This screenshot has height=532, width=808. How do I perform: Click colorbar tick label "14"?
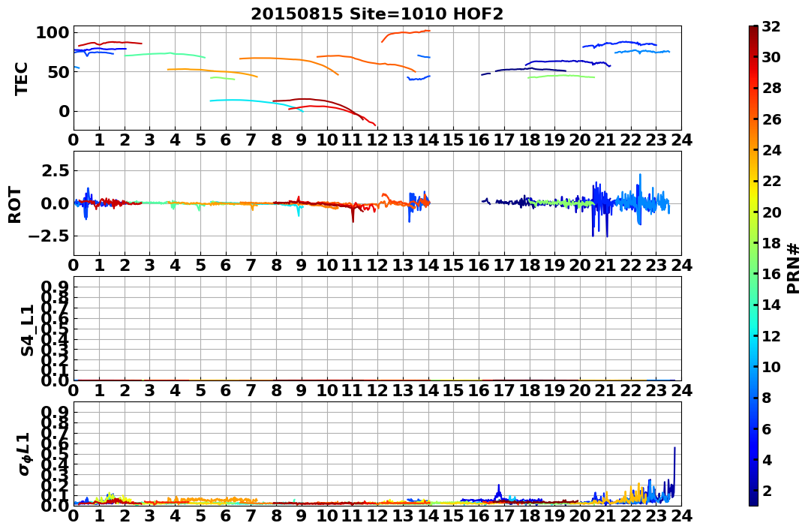tap(771, 305)
